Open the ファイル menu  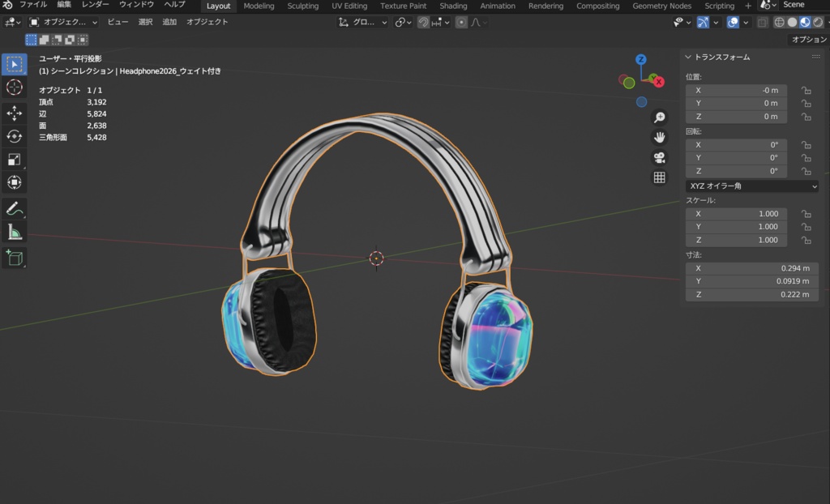33,5
